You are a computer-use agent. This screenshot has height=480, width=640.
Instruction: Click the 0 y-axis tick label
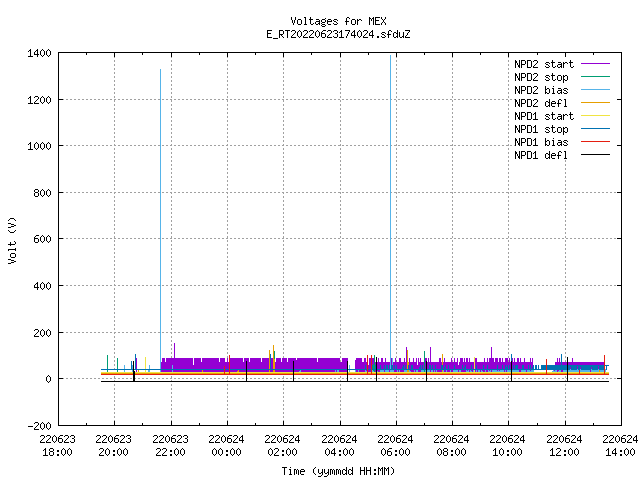click(x=49, y=379)
